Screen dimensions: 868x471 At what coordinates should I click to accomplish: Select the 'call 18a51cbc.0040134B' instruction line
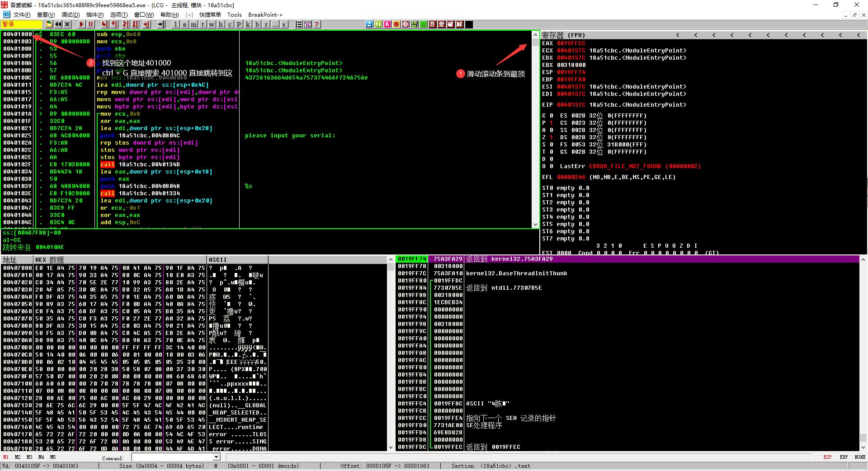coord(140,165)
